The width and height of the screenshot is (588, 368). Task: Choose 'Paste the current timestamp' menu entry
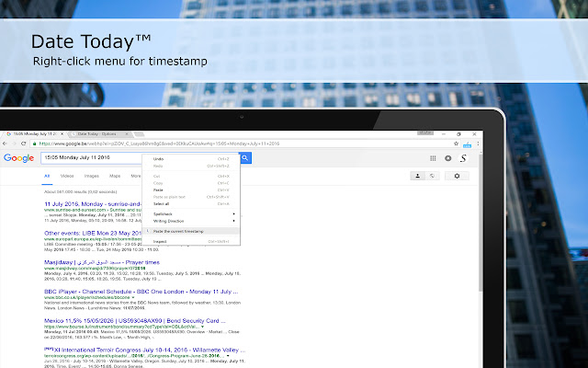pos(180,231)
